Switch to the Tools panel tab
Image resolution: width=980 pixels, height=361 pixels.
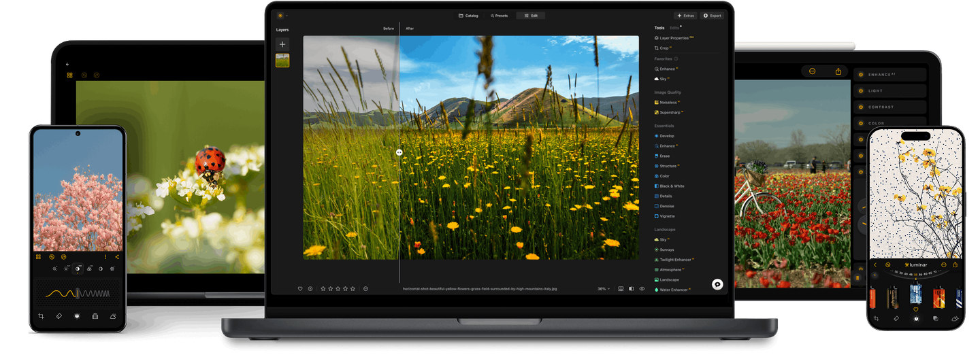(659, 28)
